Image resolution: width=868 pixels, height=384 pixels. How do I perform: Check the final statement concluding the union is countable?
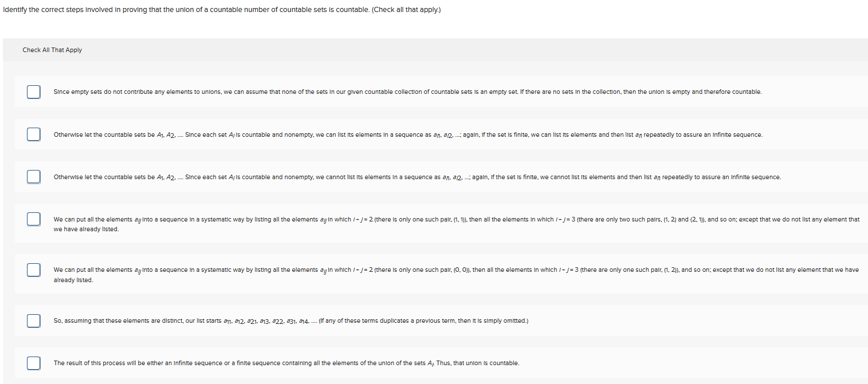pos(33,363)
